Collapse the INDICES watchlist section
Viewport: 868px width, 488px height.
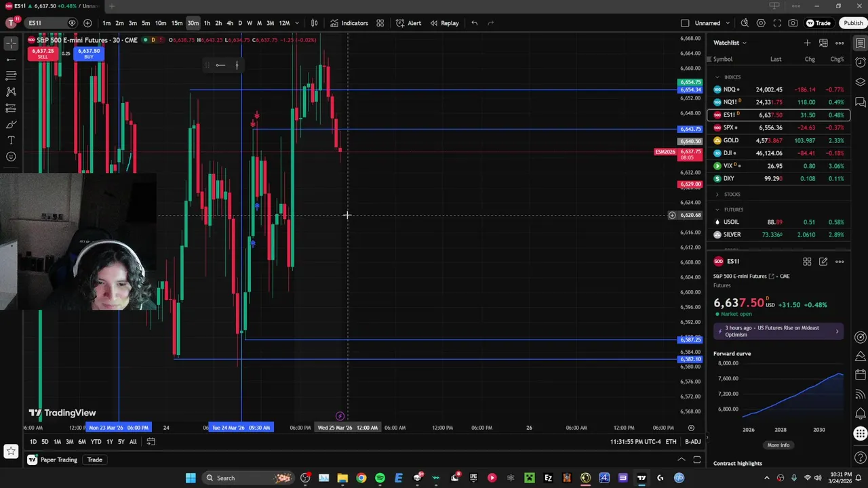click(717, 77)
